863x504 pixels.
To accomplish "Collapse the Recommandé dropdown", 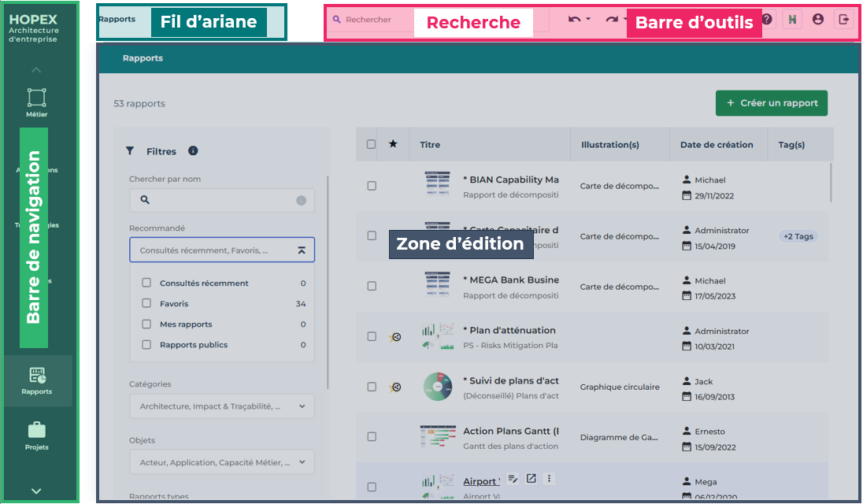I will (301, 250).
